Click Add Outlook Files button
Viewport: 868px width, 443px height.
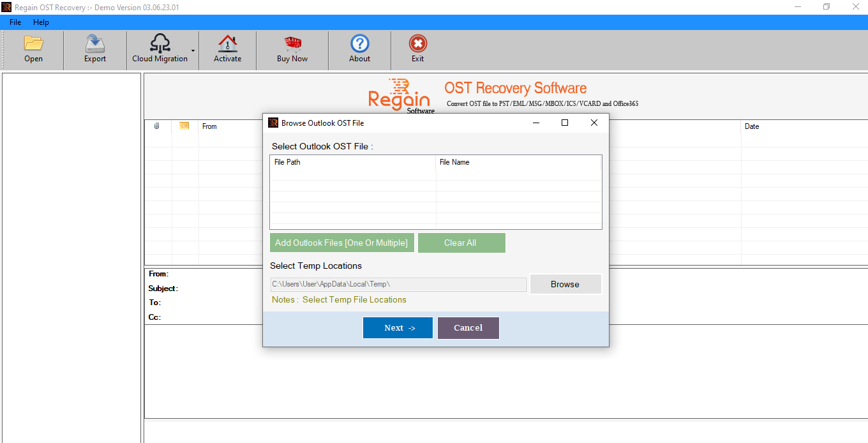coord(342,243)
